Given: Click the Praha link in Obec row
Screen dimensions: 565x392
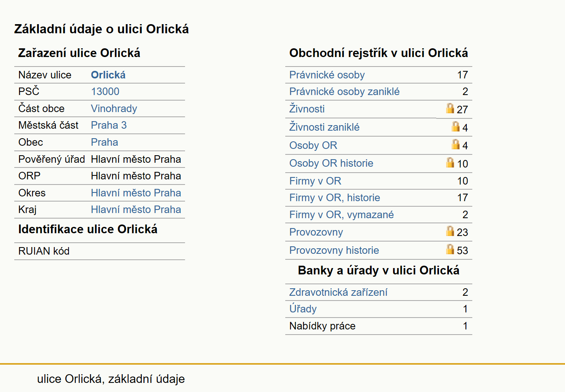Looking at the screenshot, I should coord(104,142).
